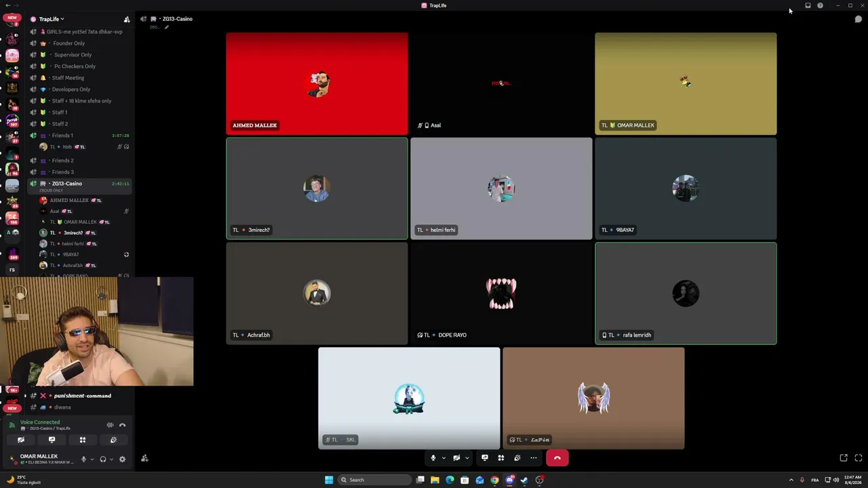Join the Friends 2 voice channel
Screen dimensions: 868x488
[x=62, y=161]
